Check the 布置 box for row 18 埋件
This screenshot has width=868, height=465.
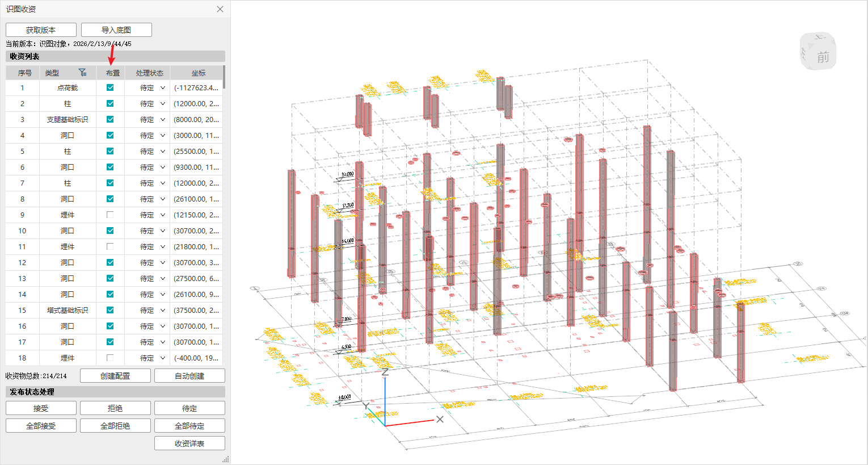[110, 358]
